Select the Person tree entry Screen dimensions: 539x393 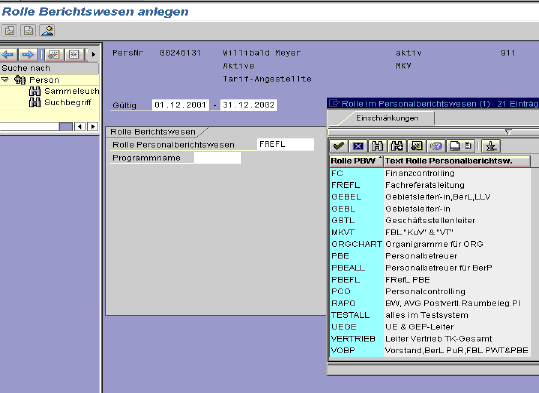pyautogui.click(x=44, y=80)
